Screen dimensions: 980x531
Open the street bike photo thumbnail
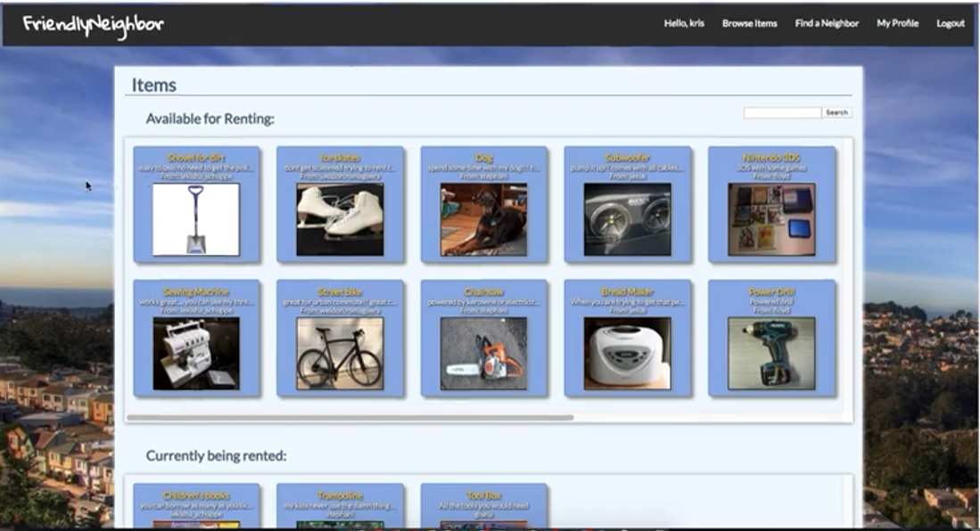(340, 354)
